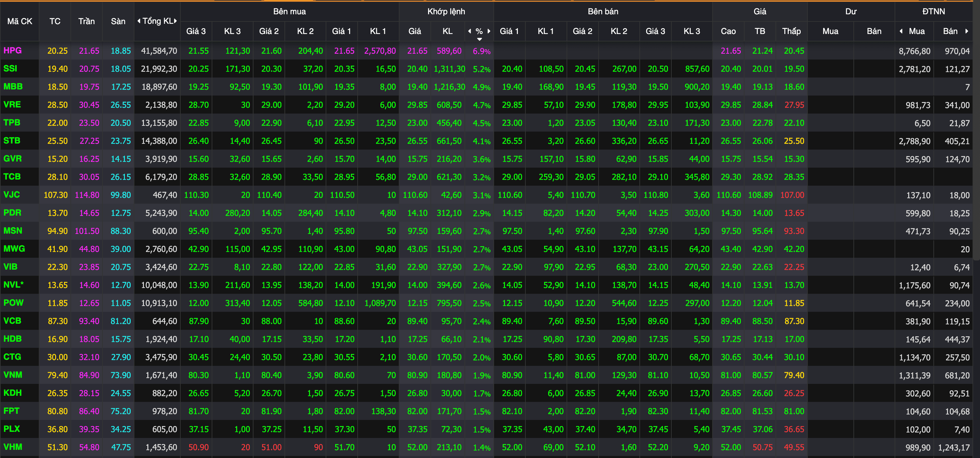Click the right arrow beside the % header
Screen dimensions: 980x458
click(x=489, y=31)
